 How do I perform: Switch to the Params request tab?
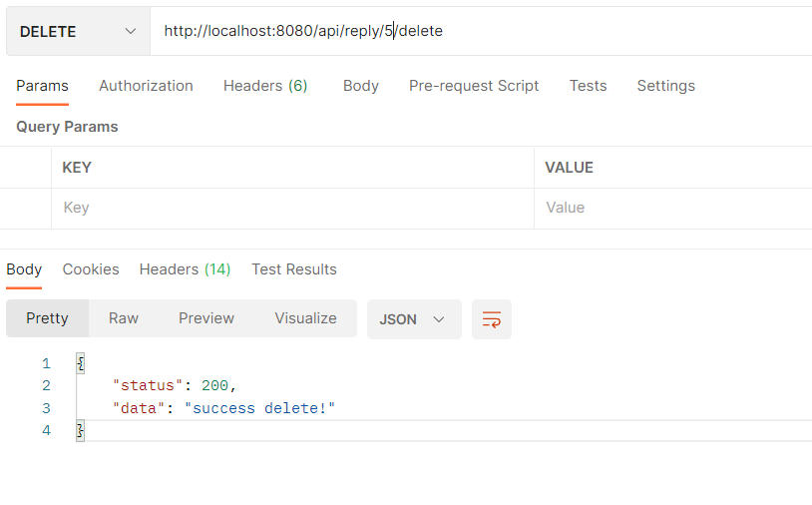point(42,86)
